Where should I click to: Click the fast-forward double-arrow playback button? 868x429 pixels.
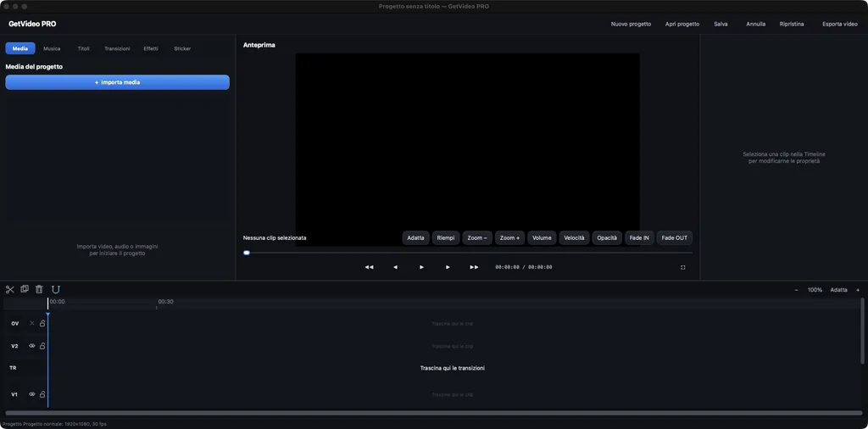pos(475,267)
